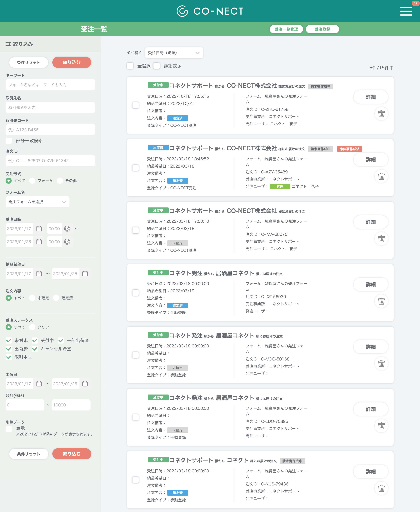Image resolution: width=420 pixels, height=512 pixels.
Task: Open 詳細 for order O-MDQ-50168
Action: click(371, 347)
